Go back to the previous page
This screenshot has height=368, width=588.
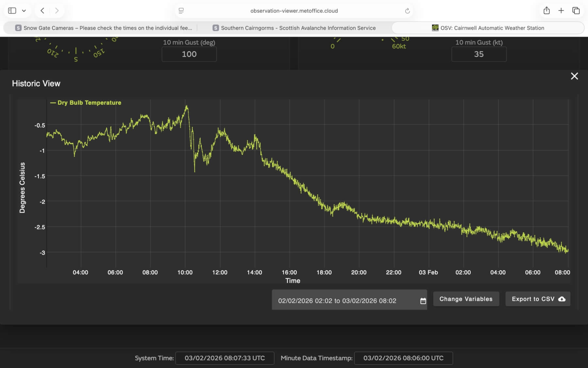click(42, 11)
